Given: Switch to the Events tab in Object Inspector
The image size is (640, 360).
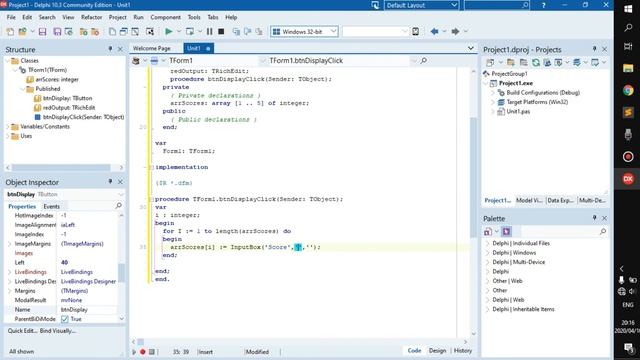Looking at the screenshot, I should tap(51, 207).
